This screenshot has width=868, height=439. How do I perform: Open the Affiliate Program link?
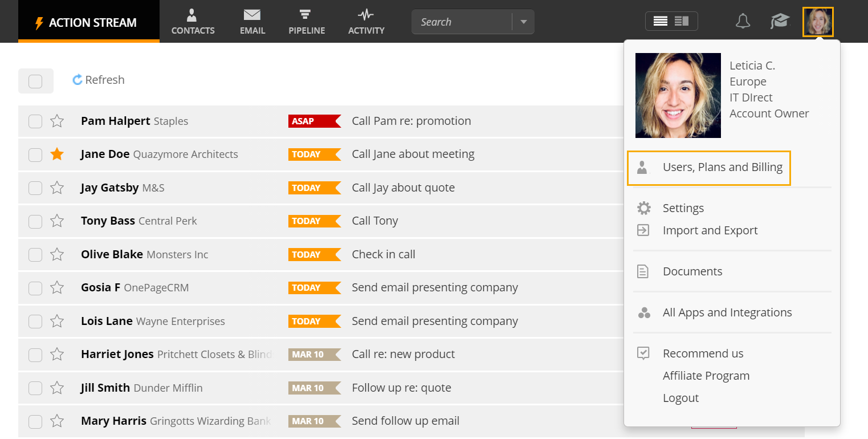pos(706,376)
